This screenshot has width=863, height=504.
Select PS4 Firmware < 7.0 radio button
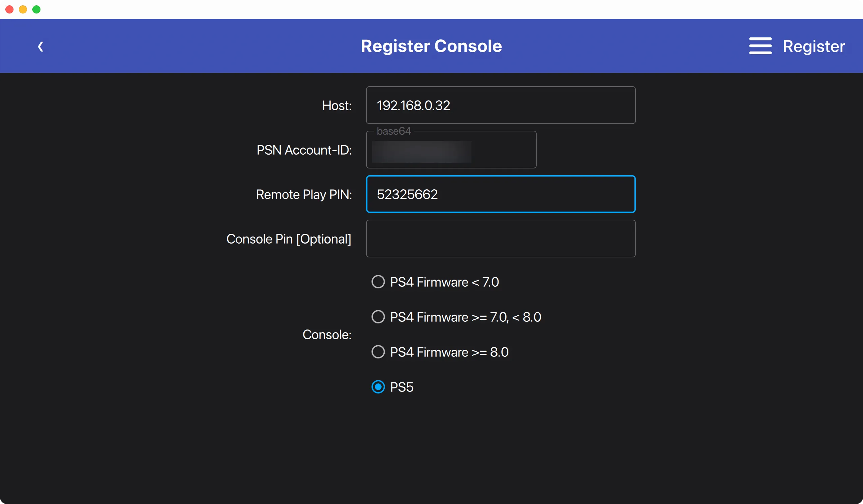378,282
